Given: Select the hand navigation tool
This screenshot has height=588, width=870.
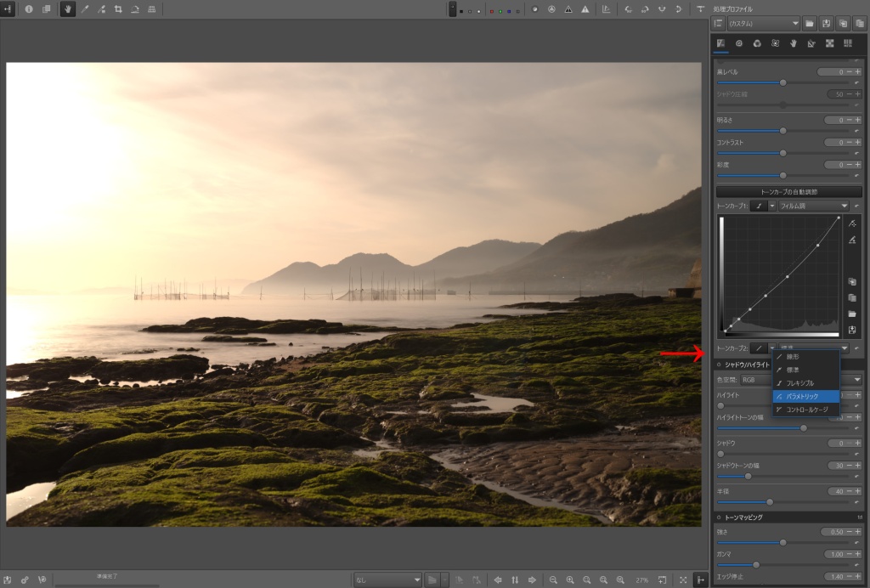Looking at the screenshot, I should (x=68, y=9).
